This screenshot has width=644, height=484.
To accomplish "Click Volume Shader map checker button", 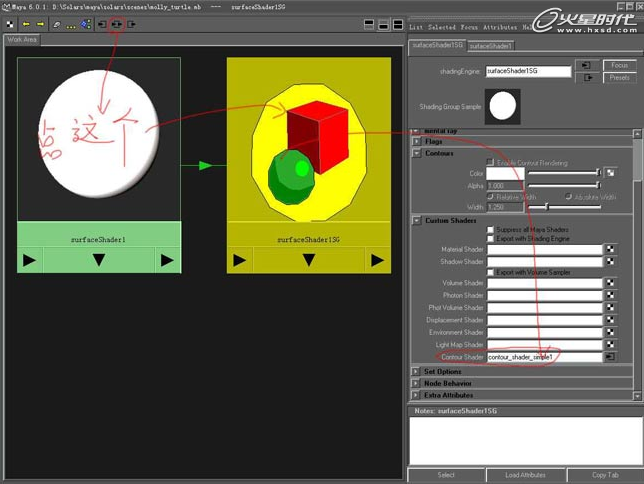I will pos(610,283).
